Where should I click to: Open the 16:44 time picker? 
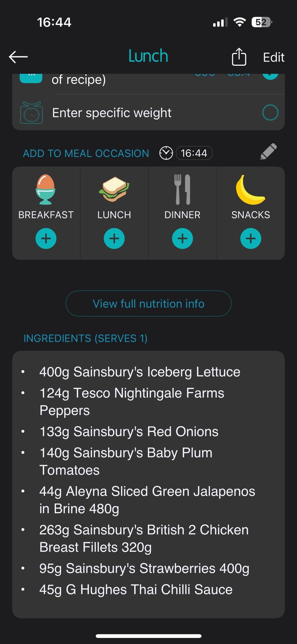tap(194, 153)
